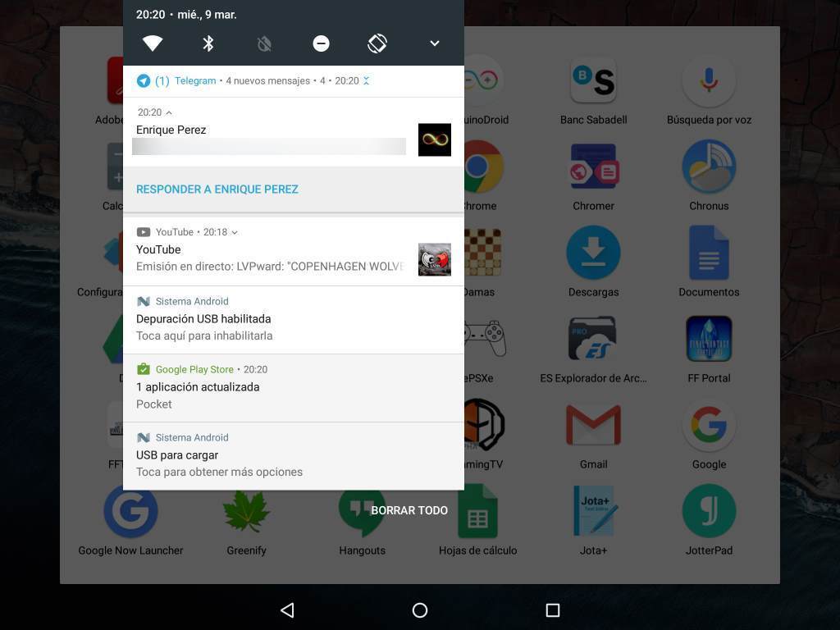Launch ES Explorador de Archivos
Screen dimensions: 840x630
click(x=594, y=349)
